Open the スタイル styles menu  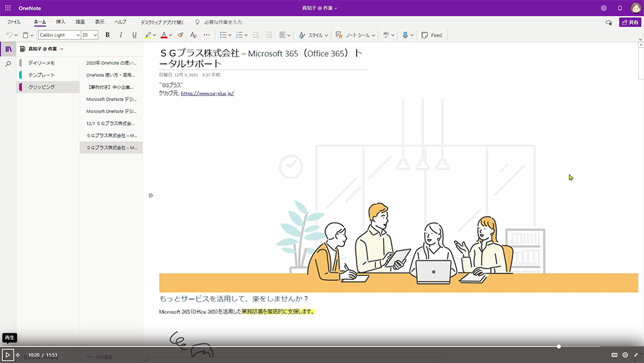[314, 35]
